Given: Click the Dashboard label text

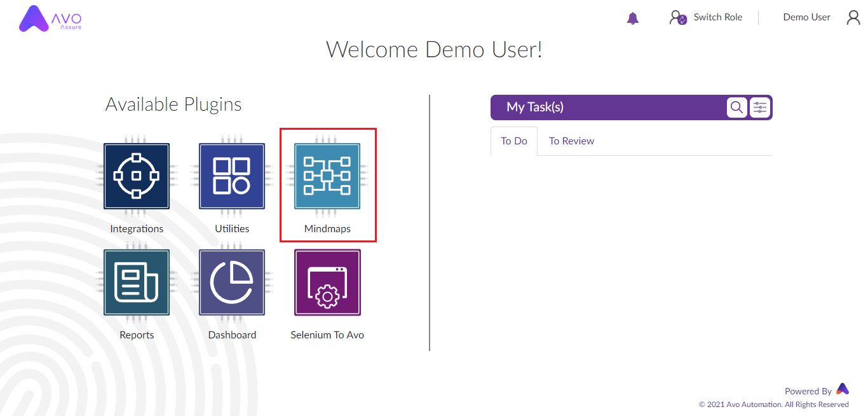Looking at the screenshot, I should tap(232, 335).
